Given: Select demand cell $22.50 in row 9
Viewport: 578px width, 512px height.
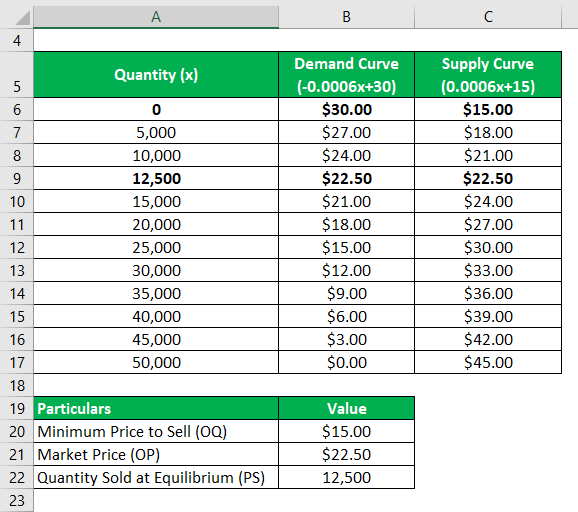Looking at the screenshot, I should point(347,178).
